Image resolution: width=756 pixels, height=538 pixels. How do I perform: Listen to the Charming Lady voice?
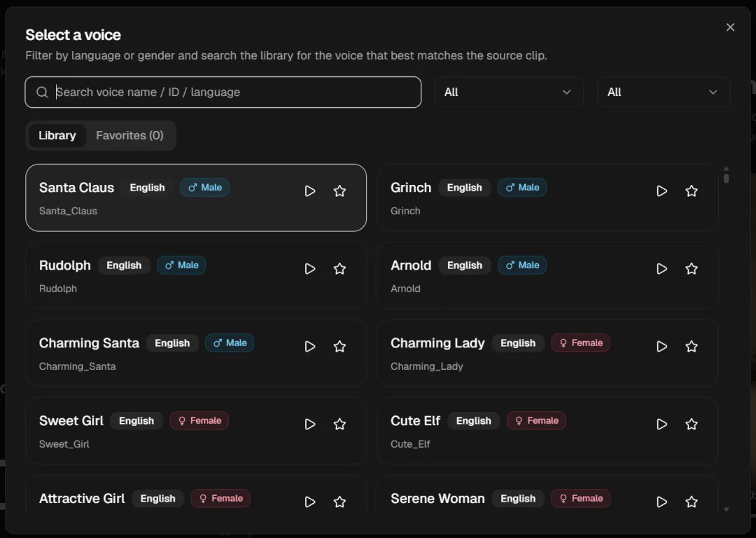pyautogui.click(x=661, y=347)
